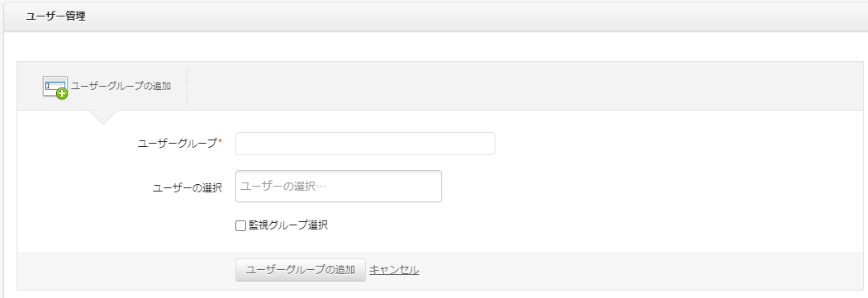Image resolution: width=868 pixels, height=298 pixels.
Task: Click the red required asterisk
Action: (x=221, y=141)
